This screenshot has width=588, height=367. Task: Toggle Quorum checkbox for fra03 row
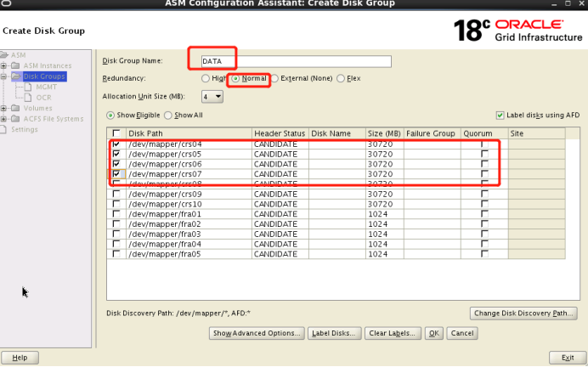point(484,234)
